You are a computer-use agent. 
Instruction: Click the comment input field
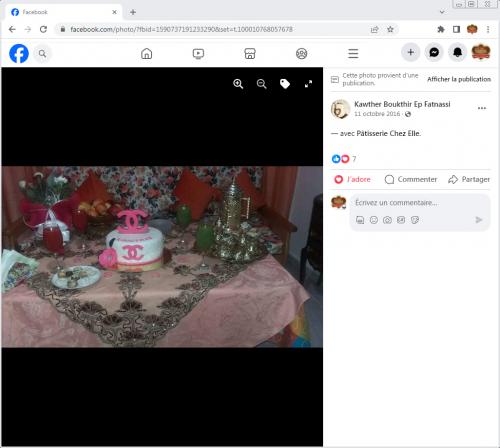420,203
